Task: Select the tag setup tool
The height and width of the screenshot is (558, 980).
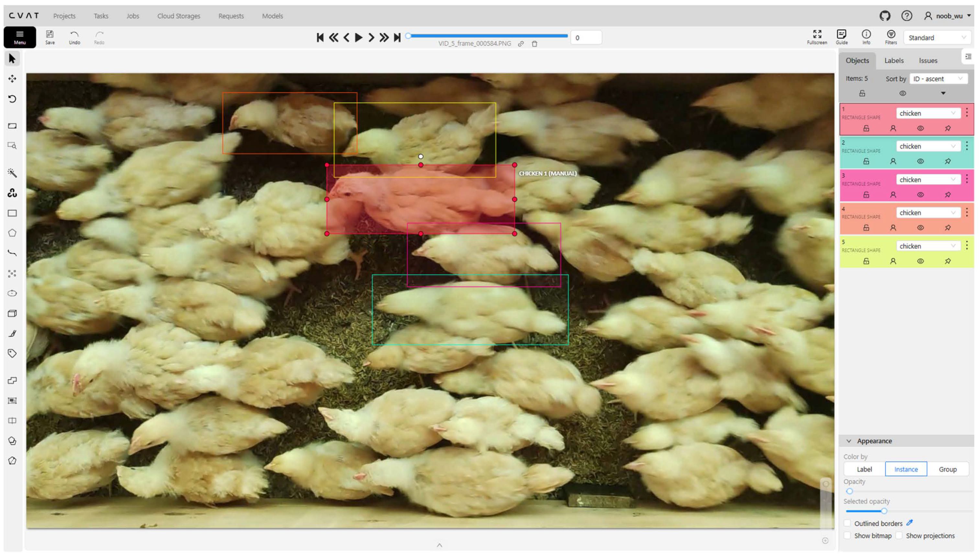Action: tap(12, 353)
